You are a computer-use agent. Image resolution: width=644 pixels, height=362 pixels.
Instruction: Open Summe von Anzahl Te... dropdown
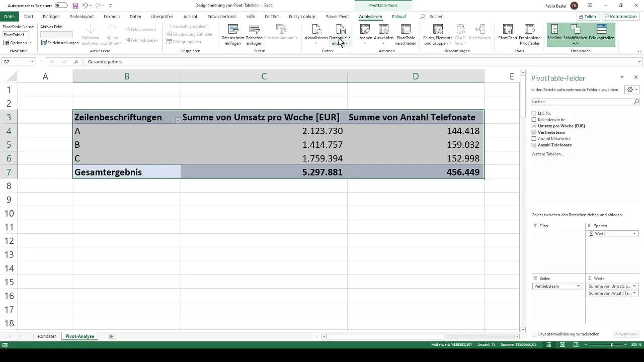pyautogui.click(x=634, y=293)
